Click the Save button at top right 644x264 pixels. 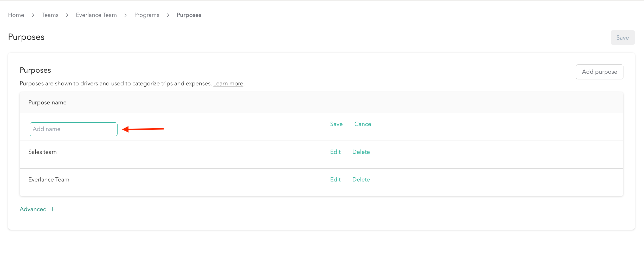[x=622, y=37]
